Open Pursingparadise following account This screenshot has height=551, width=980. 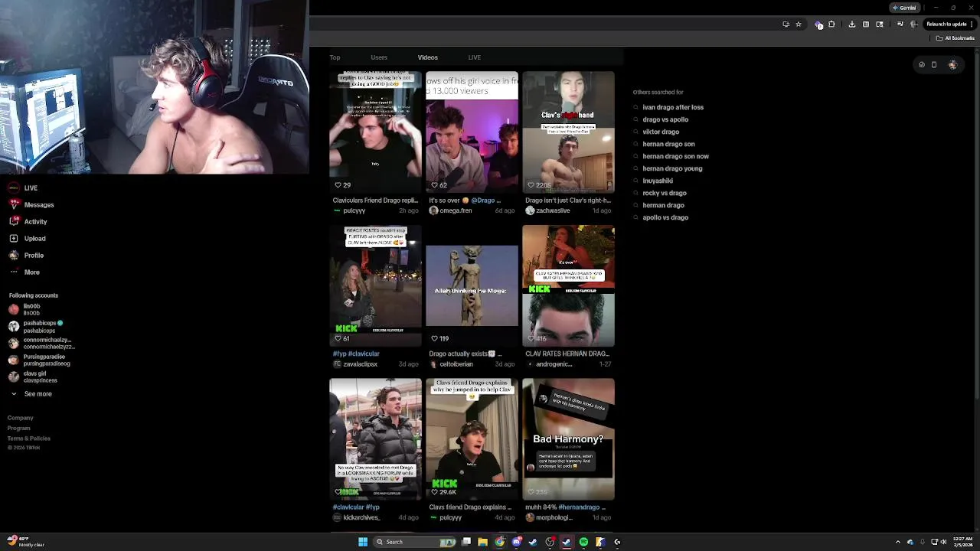(x=39, y=360)
